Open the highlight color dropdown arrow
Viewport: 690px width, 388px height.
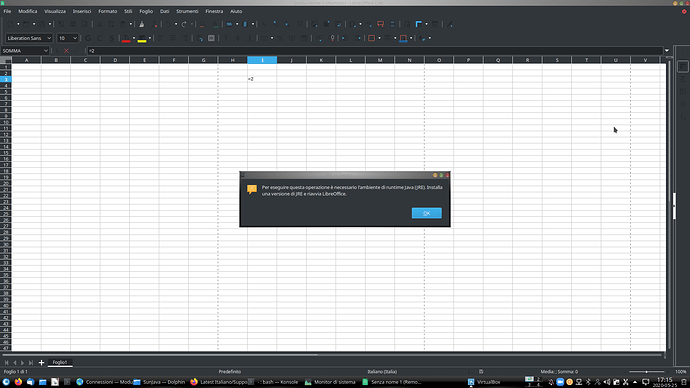(x=150, y=38)
